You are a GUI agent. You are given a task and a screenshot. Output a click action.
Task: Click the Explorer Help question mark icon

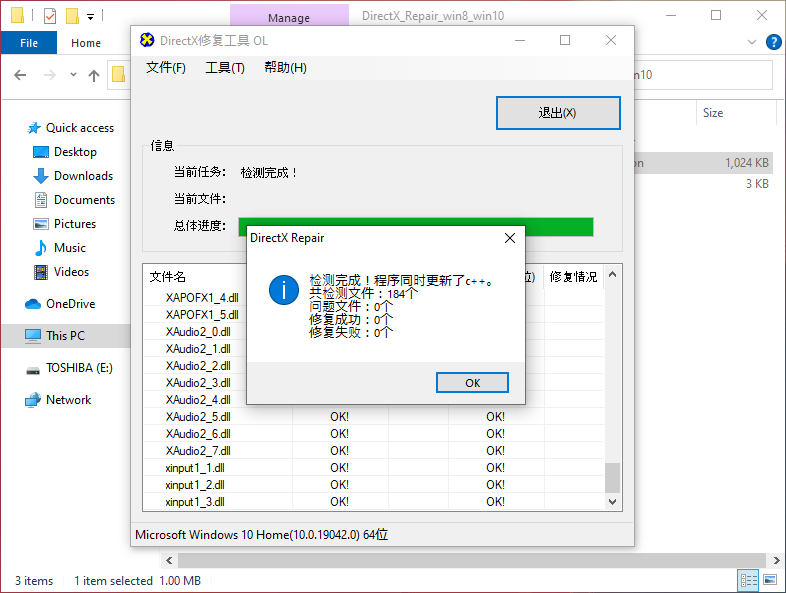coord(773,42)
